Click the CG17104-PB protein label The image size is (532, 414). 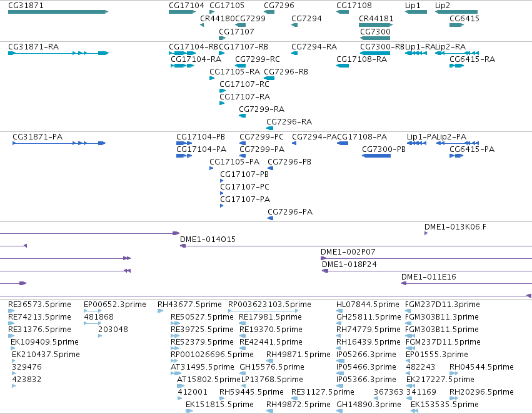point(201,137)
